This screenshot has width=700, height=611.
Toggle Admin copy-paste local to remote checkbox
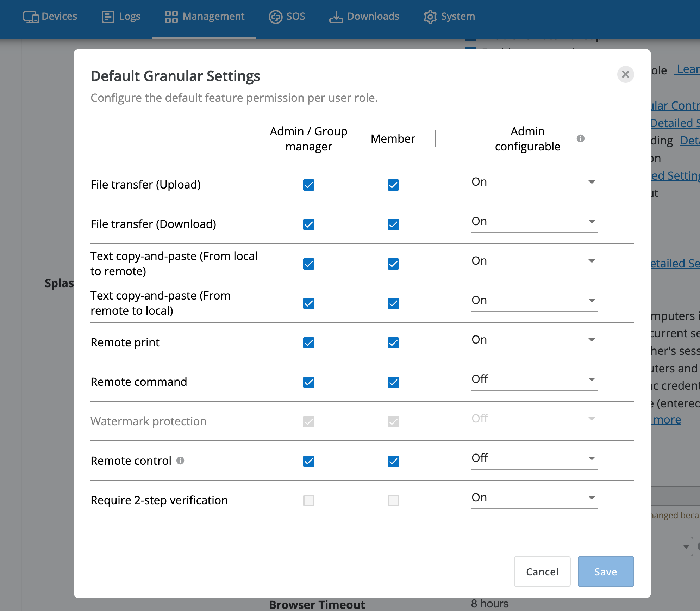pos(309,264)
